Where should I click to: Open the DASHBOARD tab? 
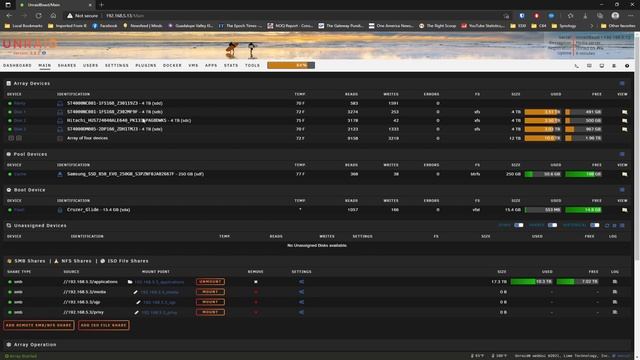(x=17, y=65)
